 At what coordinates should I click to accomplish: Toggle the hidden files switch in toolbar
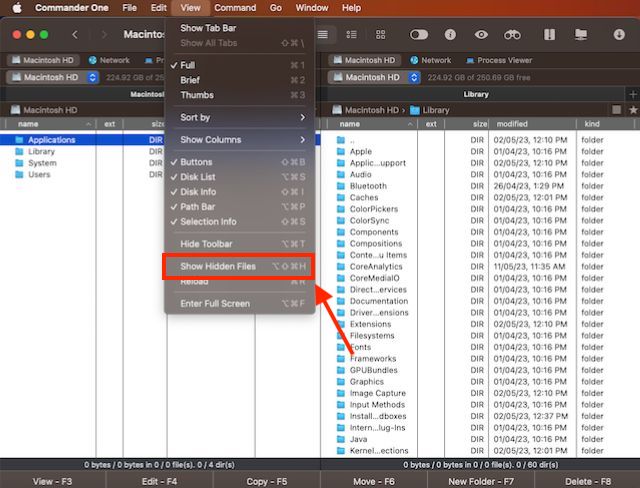[x=419, y=35]
